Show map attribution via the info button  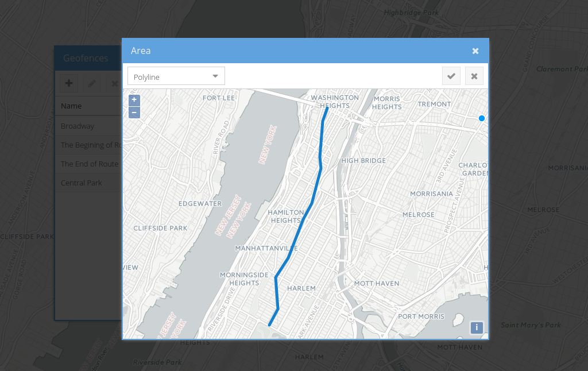click(477, 328)
